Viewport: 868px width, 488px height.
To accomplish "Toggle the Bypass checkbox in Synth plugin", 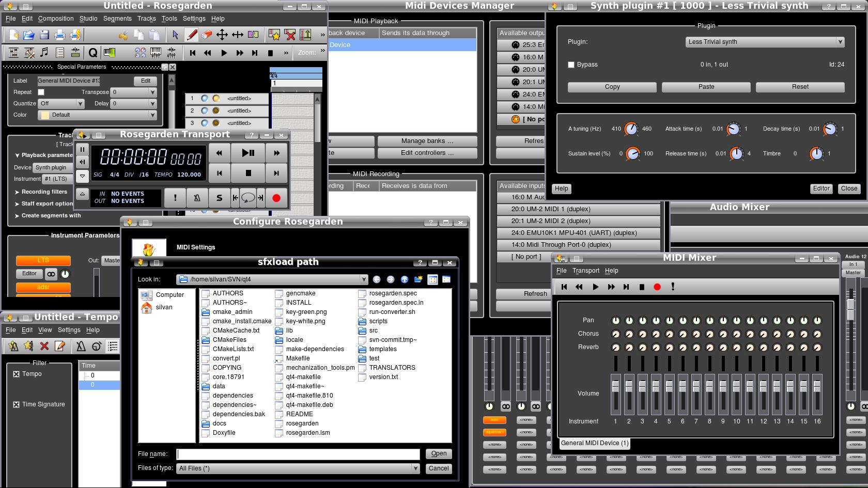I will coord(571,65).
